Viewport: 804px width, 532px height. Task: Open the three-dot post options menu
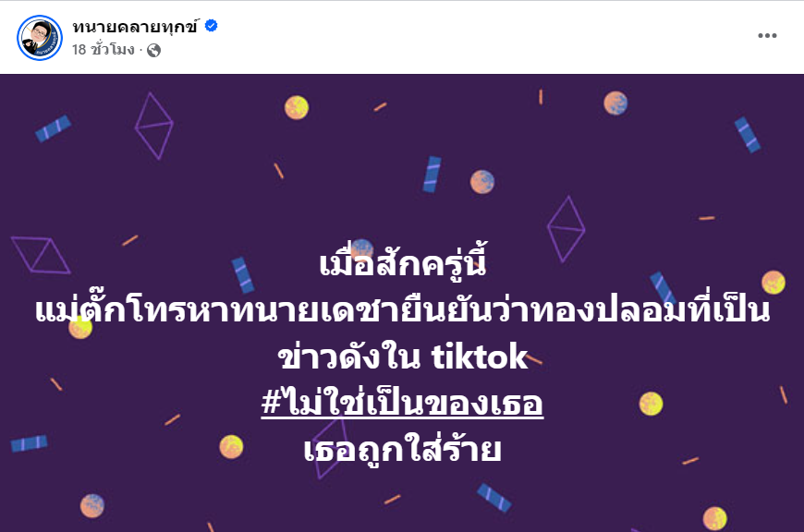pyautogui.click(x=767, y=35)
